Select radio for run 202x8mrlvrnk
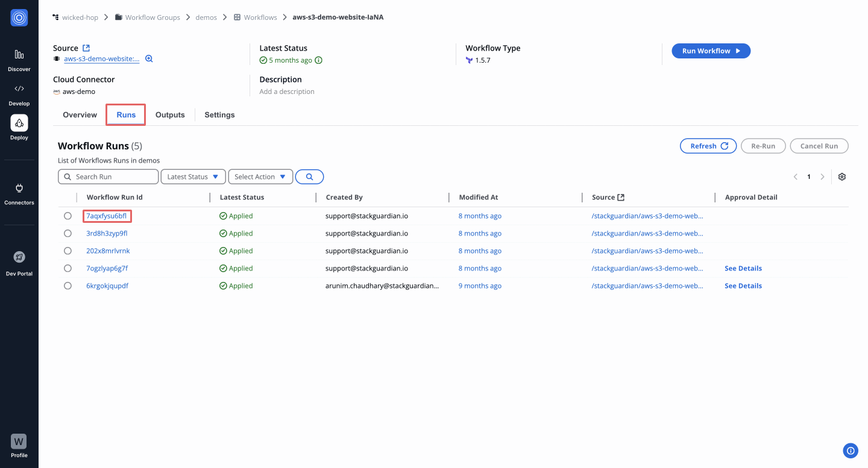This screenshot has width=868, height=468. pos(68,251)
